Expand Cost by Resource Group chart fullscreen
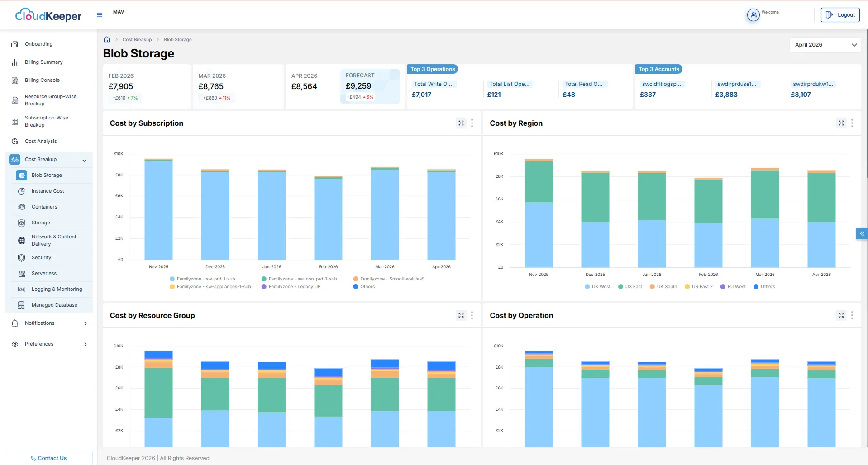868x465 pixels. [x=461, y=315]
